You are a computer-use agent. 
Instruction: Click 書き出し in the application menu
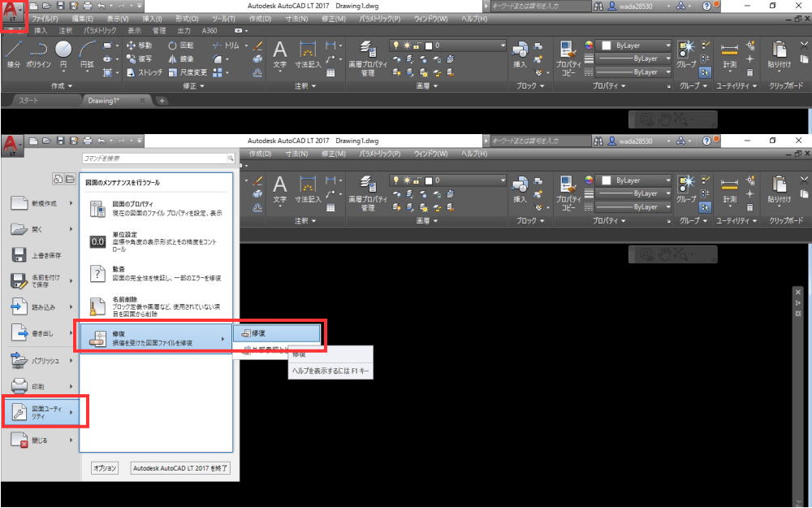point(41,333)
